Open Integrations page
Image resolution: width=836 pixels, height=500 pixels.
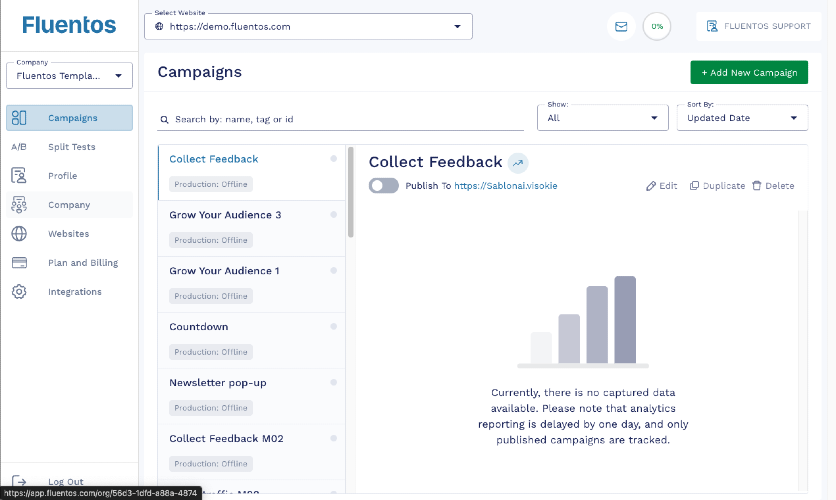(x=75, y=292)
